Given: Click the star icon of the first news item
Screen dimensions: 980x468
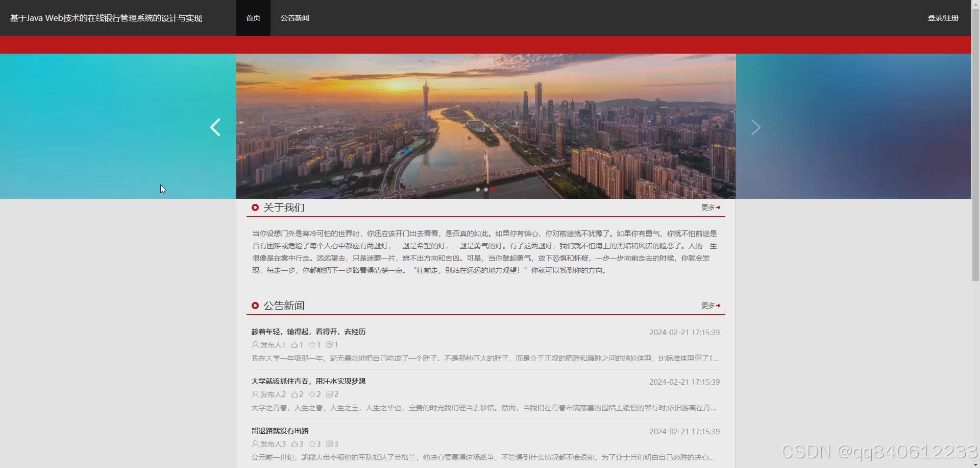Looking at the screenshot, I should (312, 345).
